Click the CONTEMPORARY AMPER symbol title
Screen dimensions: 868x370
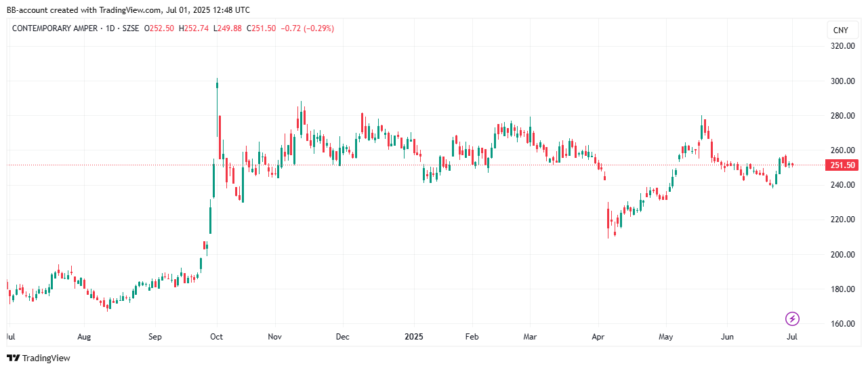(55, 28)
